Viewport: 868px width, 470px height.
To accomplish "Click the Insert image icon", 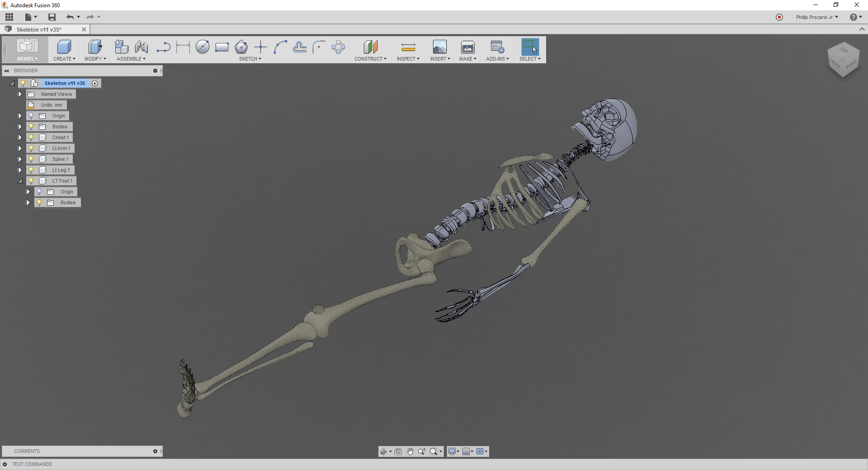I will coord(440,47).
